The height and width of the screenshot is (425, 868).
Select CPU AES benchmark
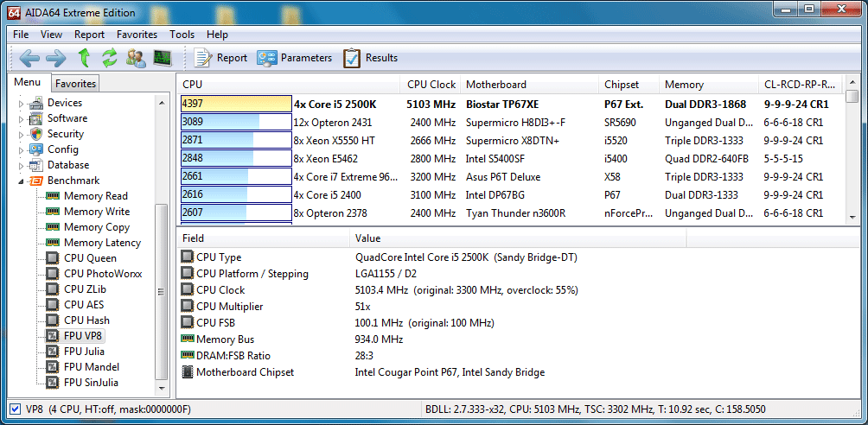point(84,304)
